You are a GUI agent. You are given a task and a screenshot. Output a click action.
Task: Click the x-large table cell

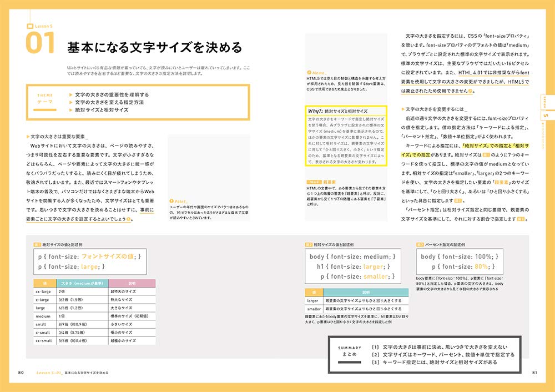(45, 300)
